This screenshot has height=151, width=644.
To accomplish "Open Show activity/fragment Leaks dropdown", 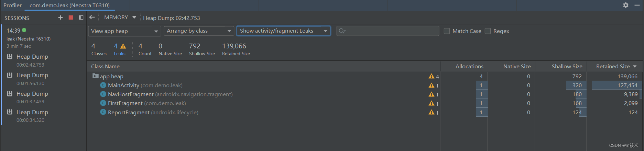I will (284, 31).
